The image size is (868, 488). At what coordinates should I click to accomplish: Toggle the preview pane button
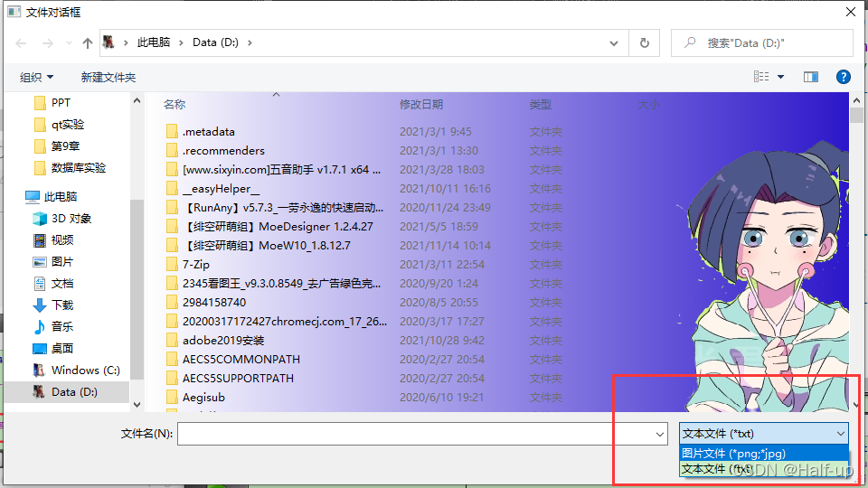(x=811, y=77)
